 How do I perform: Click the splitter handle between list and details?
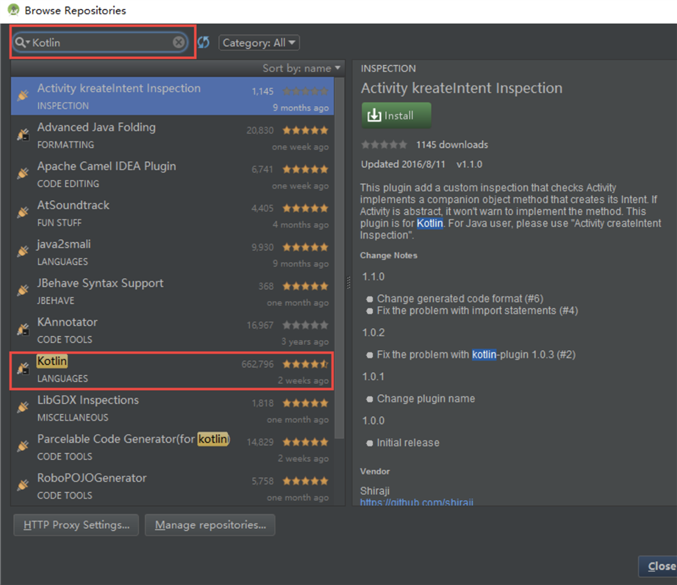pos(348,283)
